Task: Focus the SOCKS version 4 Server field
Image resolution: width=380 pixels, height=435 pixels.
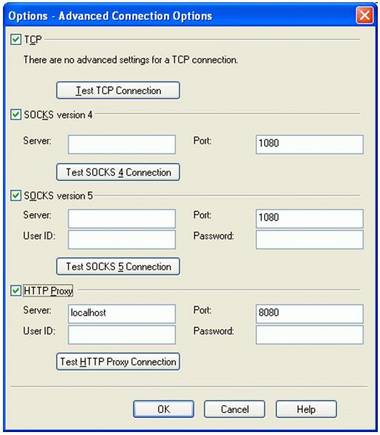Action: (x=122, y=144)
